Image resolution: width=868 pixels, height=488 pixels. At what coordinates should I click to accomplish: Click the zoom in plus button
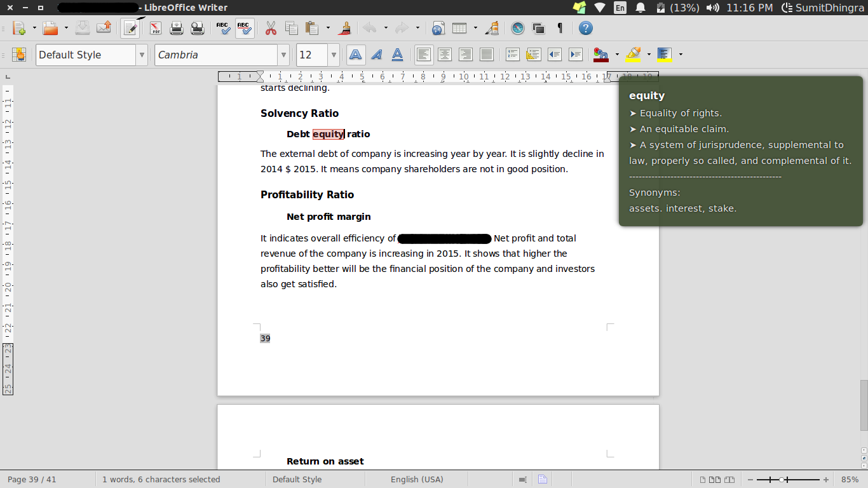tap(826, 480)
